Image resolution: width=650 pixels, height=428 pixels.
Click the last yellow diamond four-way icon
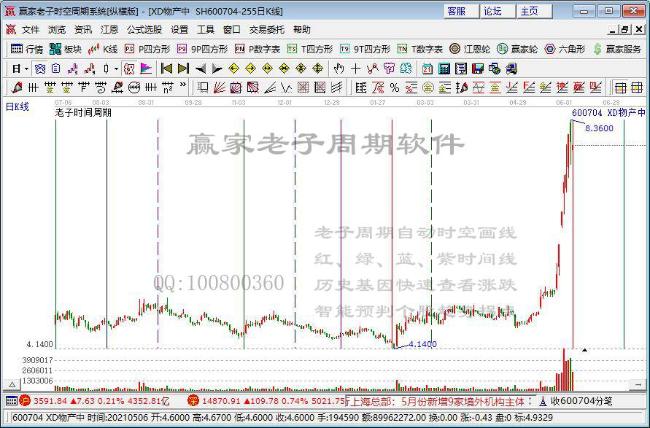pos(318,69)
